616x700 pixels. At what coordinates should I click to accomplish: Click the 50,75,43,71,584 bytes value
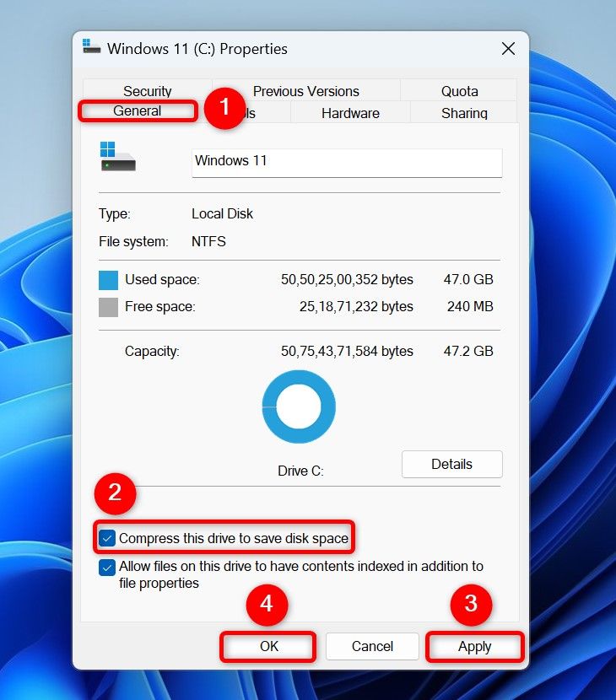[x=347, y=352]
